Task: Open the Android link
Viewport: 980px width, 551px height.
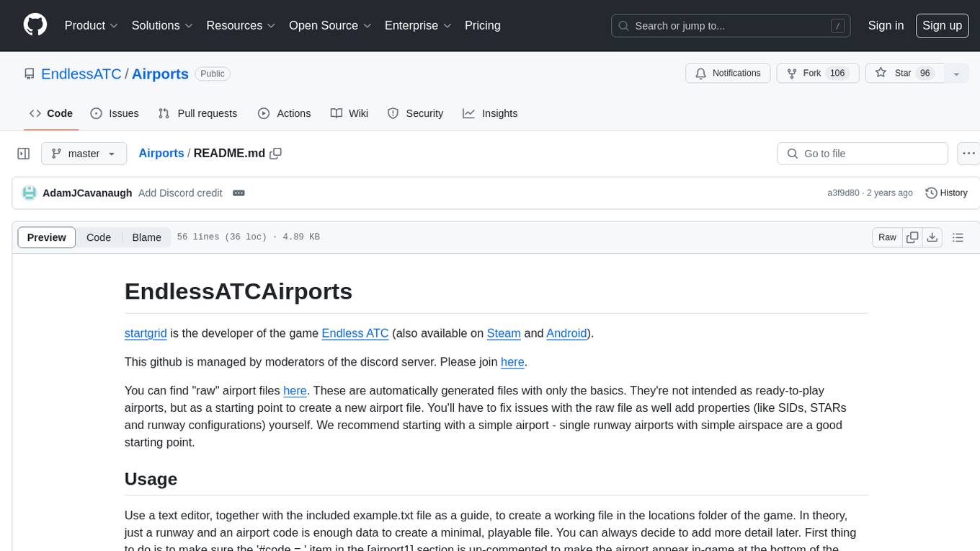Action: click(566, 333)
